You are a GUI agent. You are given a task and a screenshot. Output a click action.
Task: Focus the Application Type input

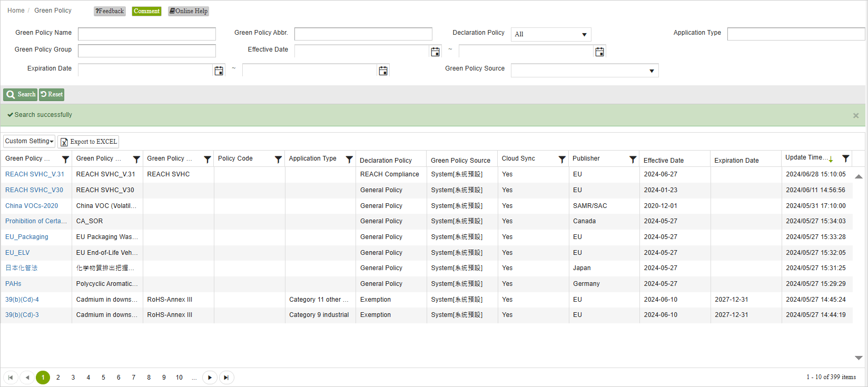click(x=796, y=34)
